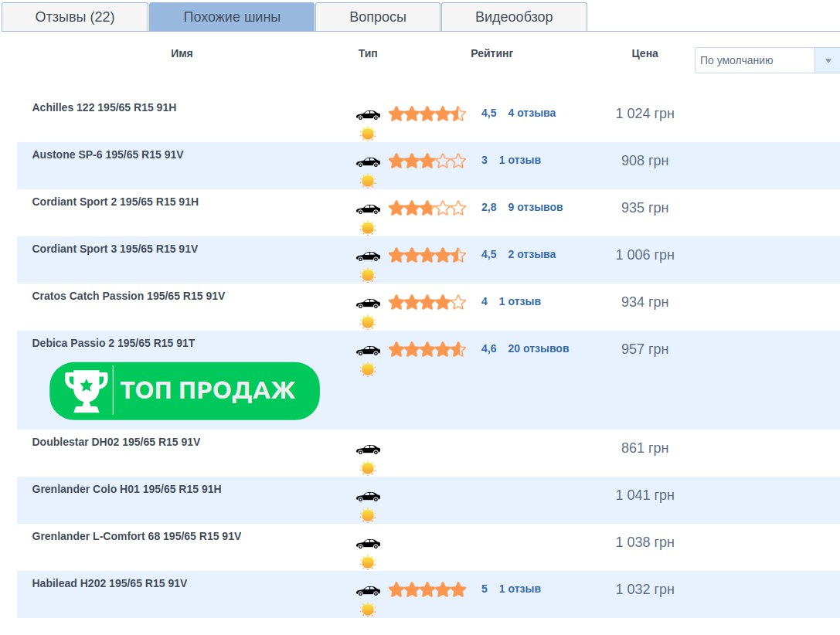The width and height of the screenshot is (840, 635).
Task: Click sun icon in Doublestar DH02 row
Action: pyautogui.click(x=368, y=468)
